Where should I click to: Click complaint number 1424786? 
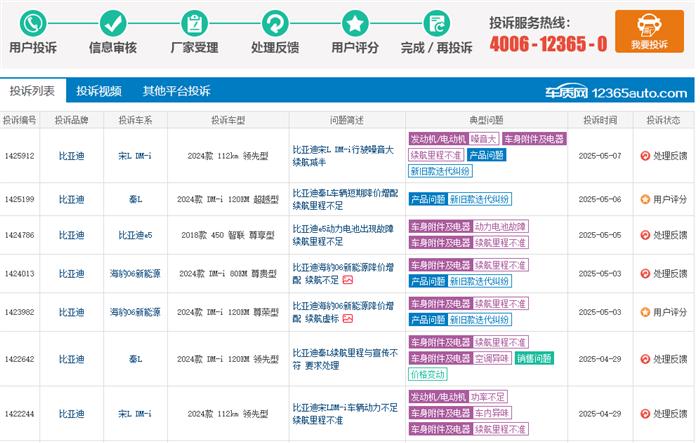19,235
